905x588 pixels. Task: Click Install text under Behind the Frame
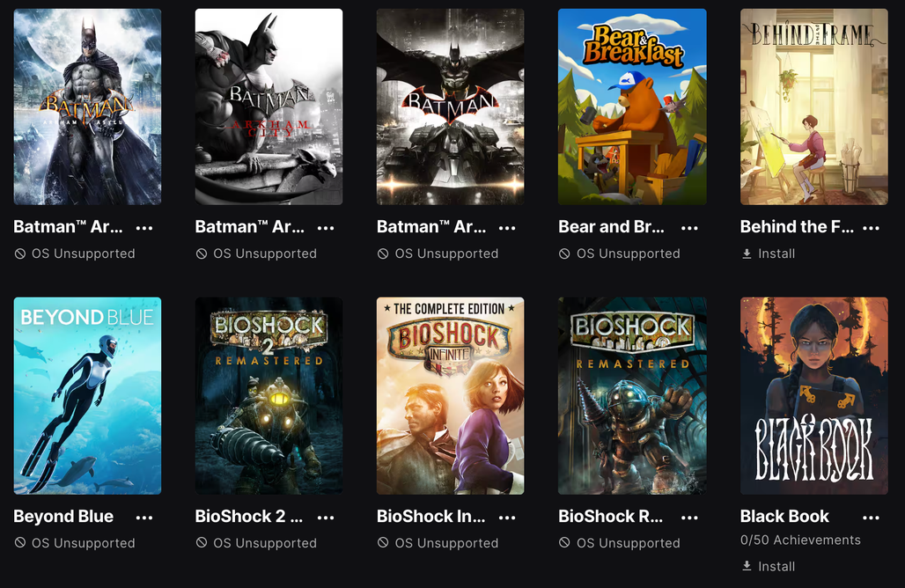pyautogui.click(x=776, y=254)
